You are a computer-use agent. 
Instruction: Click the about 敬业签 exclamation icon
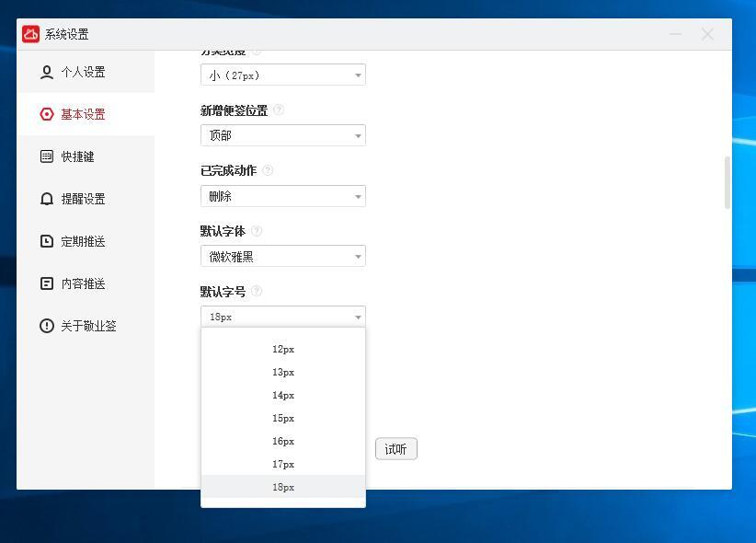[x=47, y=326]
